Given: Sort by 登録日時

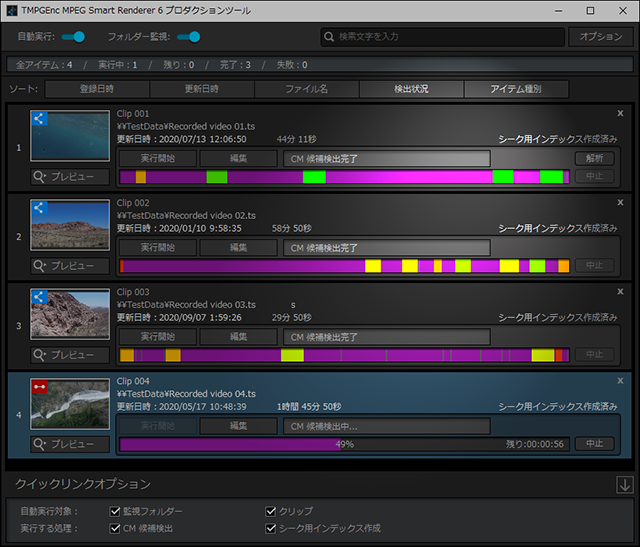Looking at the screenshot, I should pos(97,89).
